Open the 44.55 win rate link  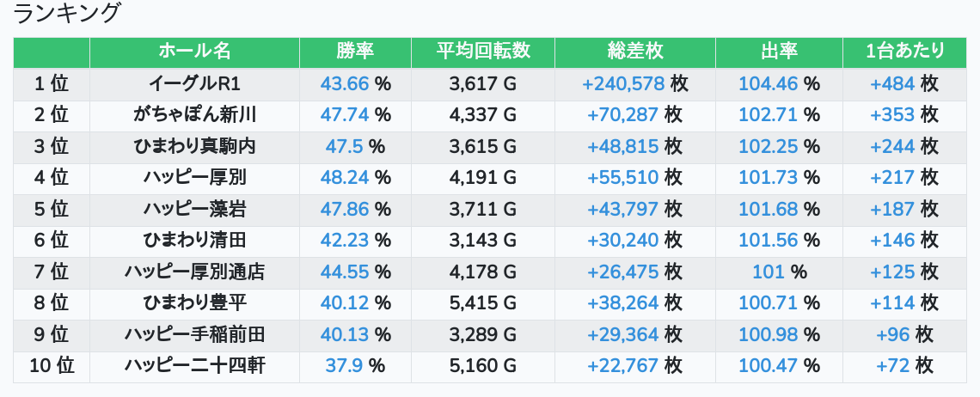tap(344, 272)
